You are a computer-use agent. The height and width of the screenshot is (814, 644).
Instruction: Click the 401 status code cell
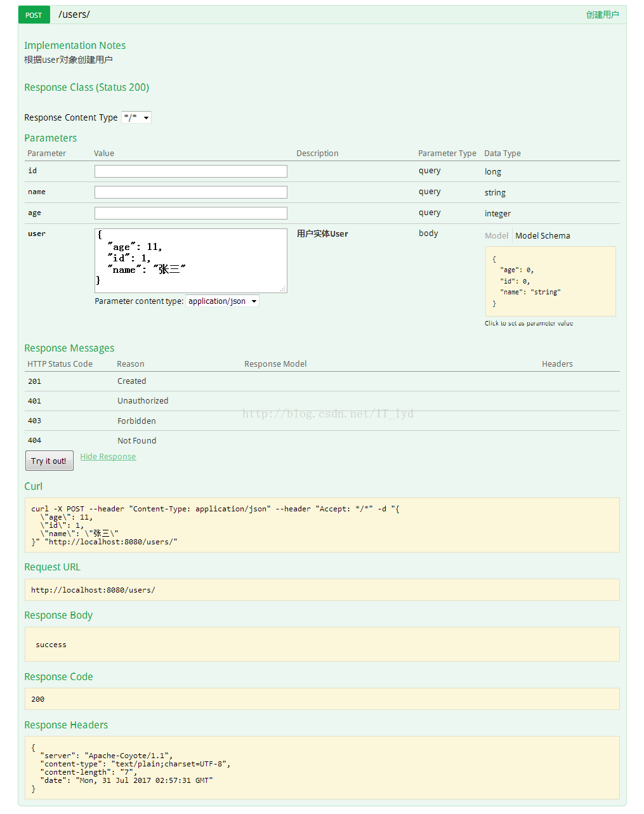click(x=34, y=401)
